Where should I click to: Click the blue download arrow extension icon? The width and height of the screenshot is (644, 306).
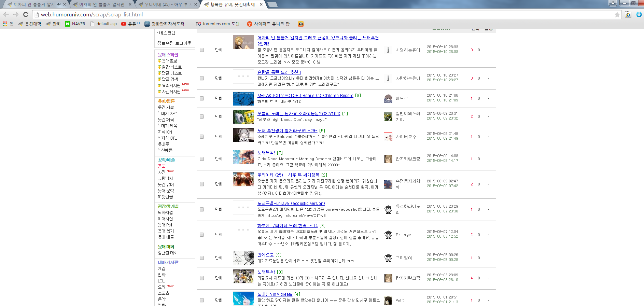pos(639,14)
